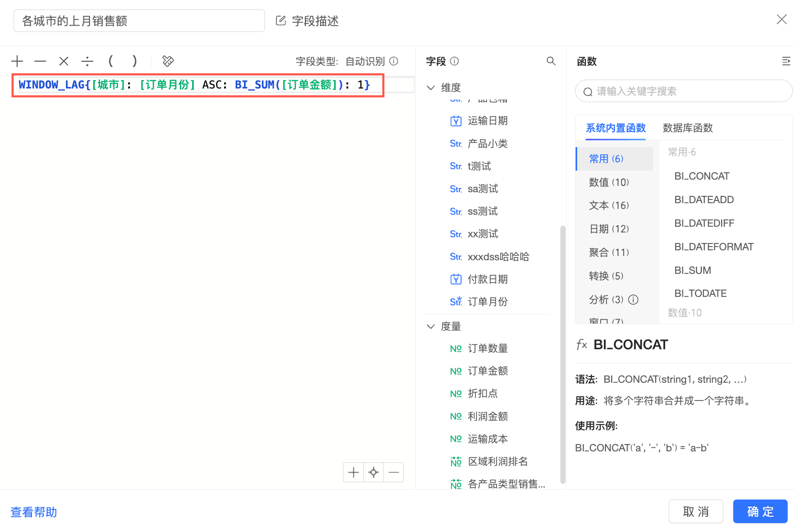Switch to the 数据库函数 tab
This screenshot has height=532, width=795.
click(688, 128)
